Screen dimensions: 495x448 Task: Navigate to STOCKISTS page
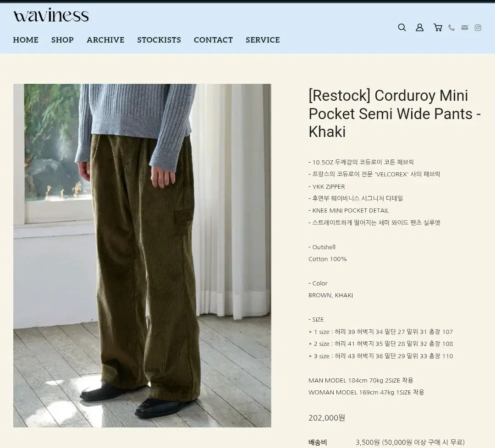pos(159,40)
